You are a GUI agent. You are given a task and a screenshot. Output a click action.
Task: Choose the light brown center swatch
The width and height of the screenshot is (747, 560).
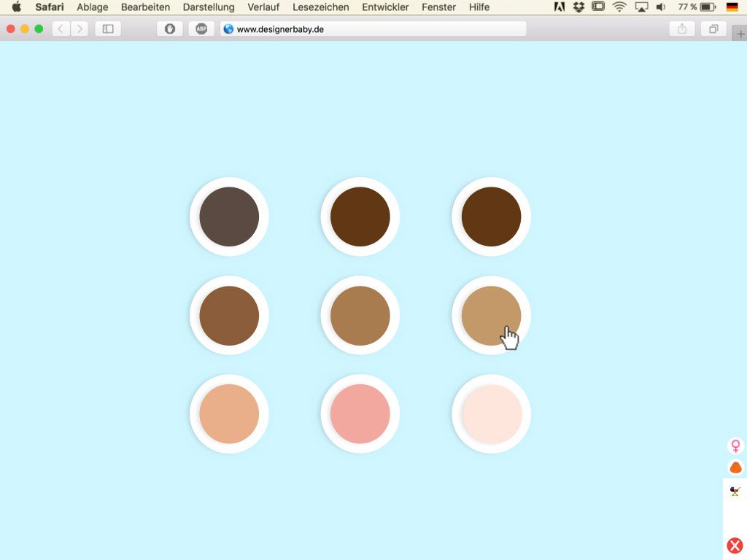pos(360,316)
